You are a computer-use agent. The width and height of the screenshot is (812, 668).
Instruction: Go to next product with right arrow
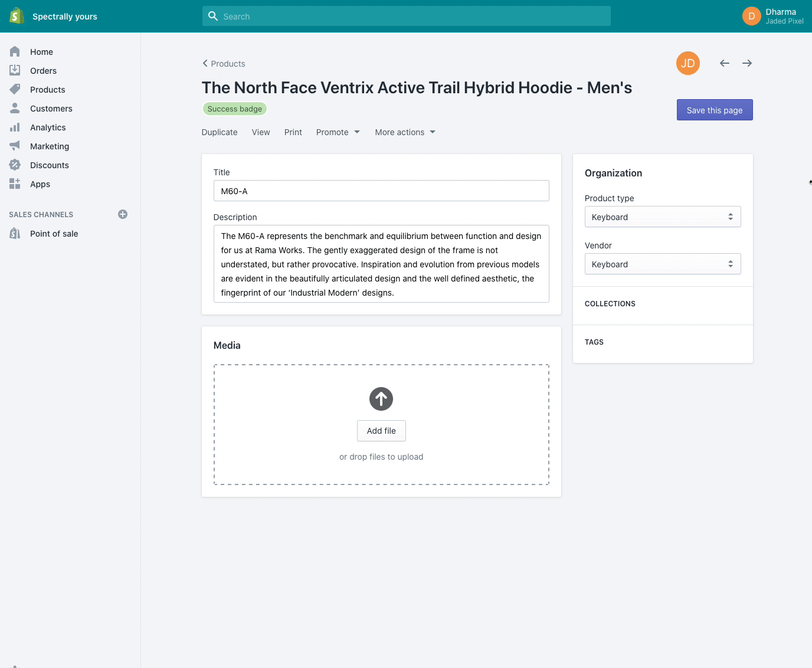click(747, 63)
